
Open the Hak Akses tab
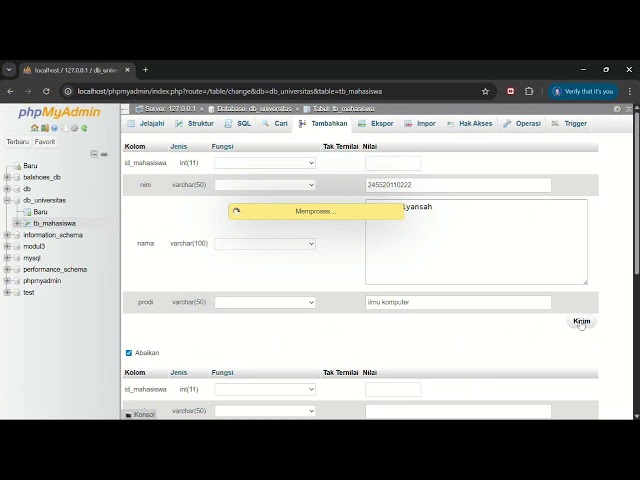469,124
